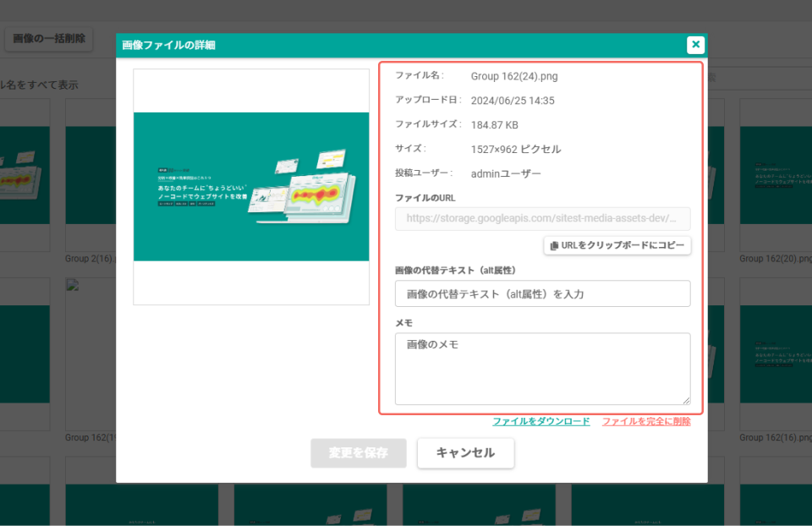Click 画像の一括削除 button in background
The image size is (812, 526).
[x=49, y=39]
